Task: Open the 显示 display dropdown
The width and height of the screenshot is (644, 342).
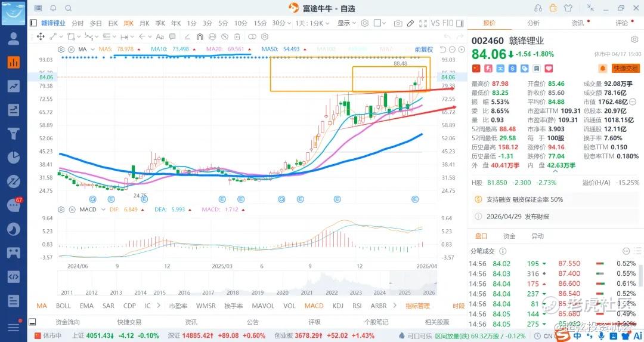Action: click(346, 23)
